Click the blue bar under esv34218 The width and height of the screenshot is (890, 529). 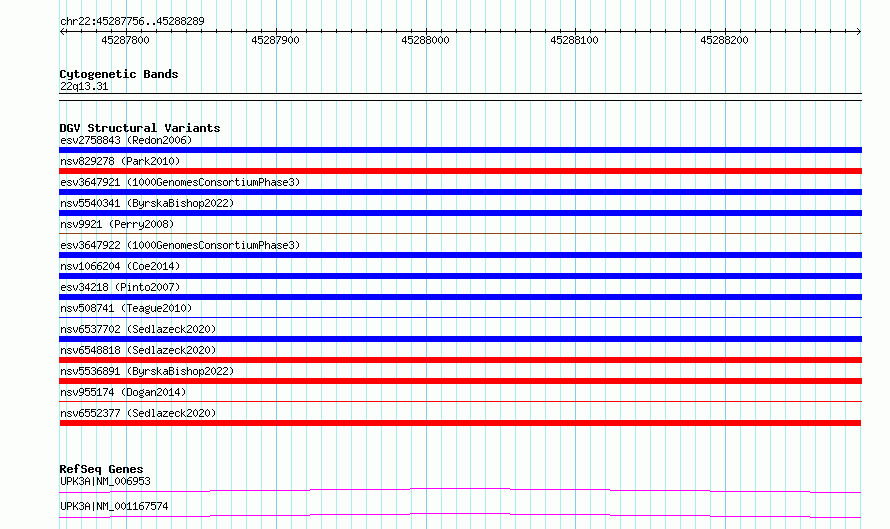[460, 297]
